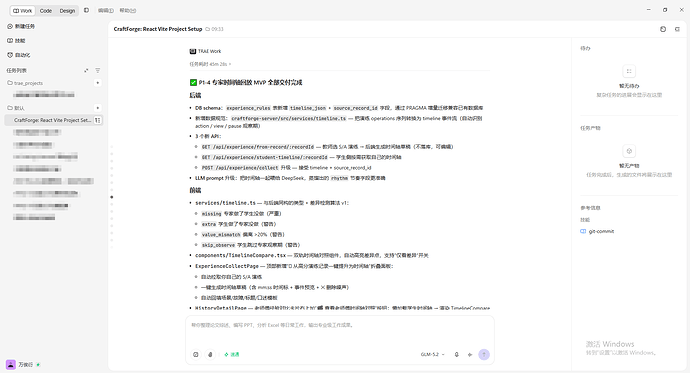Collapse task list with the arrows icon
The width and height of the screenshot is (690, 373).
(86, 70)
